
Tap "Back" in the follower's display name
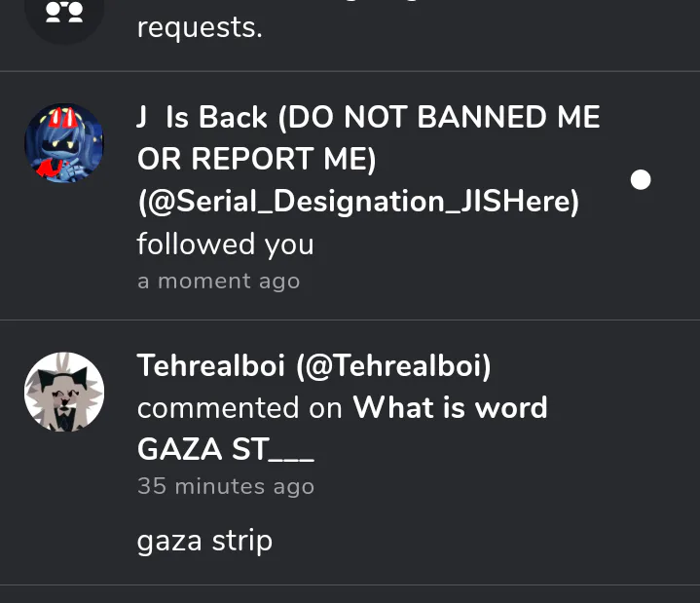(x=232, y=118)
